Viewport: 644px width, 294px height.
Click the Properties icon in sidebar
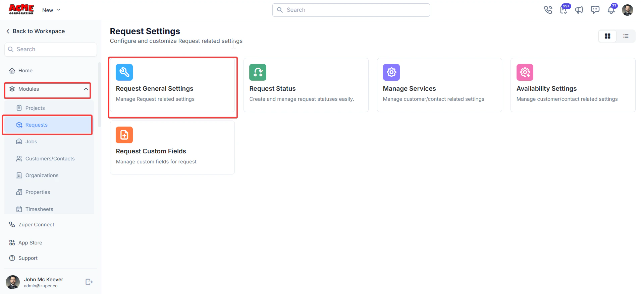(19, 192)
